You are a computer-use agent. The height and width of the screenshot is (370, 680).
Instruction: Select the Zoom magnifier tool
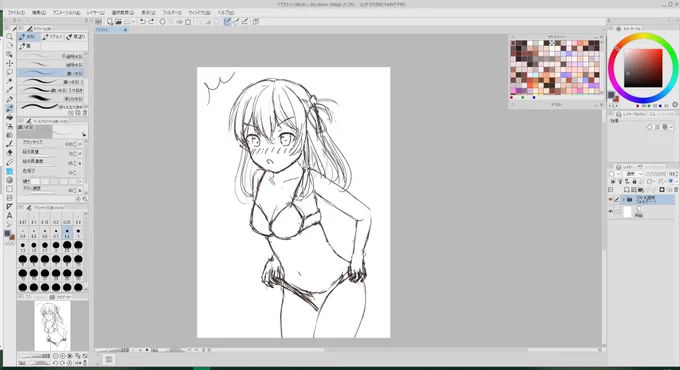(x=9, y=36)
